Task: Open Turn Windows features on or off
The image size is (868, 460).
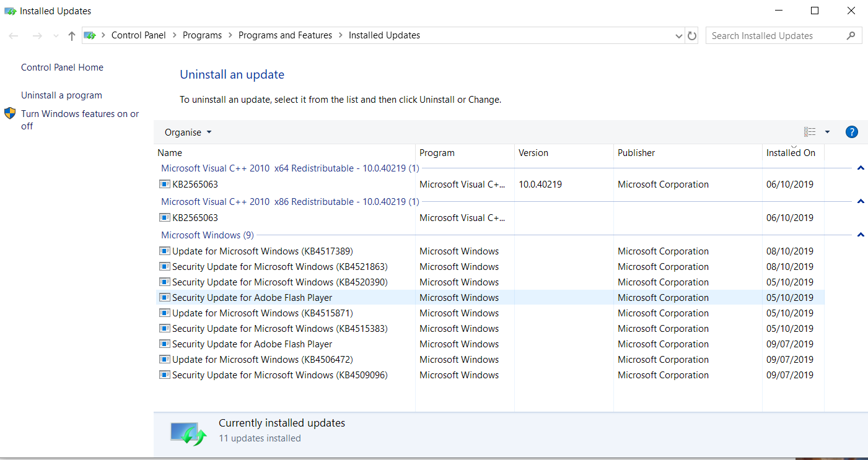Action: (x=80, y=119)
